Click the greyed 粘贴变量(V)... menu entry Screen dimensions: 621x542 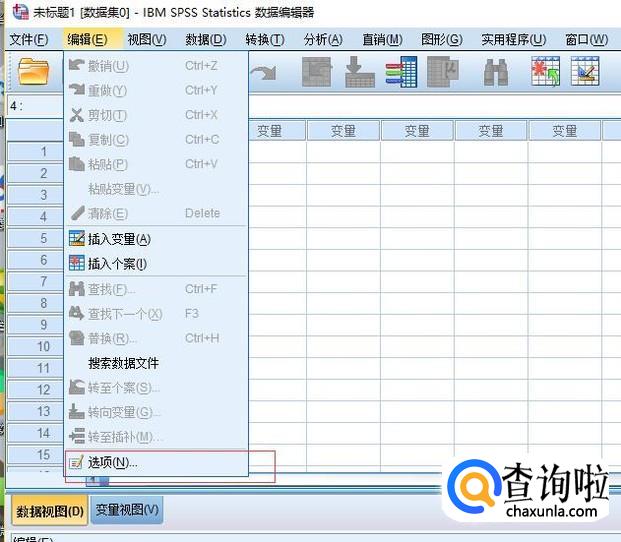tap(156, 189)
